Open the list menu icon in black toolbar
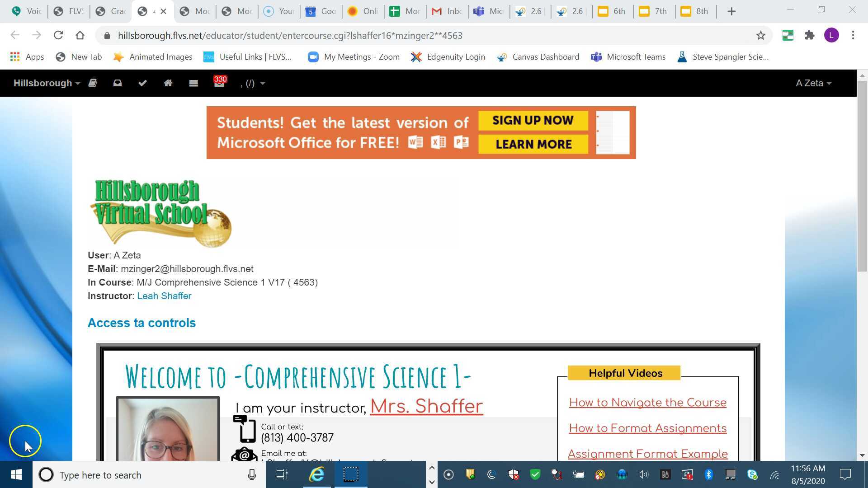The image size is (868, 488). click(193, 83)
